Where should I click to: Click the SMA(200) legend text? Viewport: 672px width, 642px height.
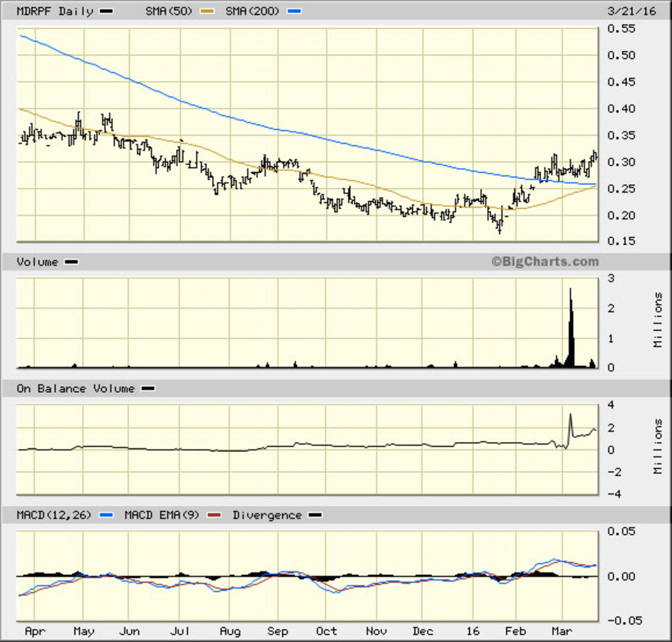pos(252,11)
